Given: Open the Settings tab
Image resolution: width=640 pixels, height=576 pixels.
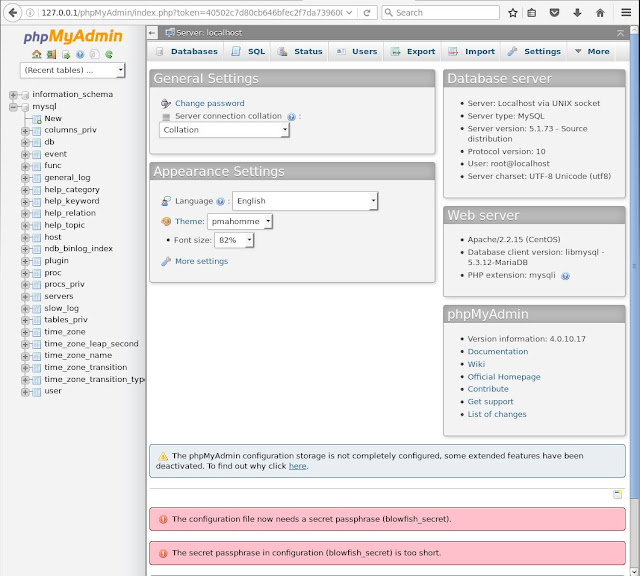Looking at the screenshot, I should coord(534,51).
